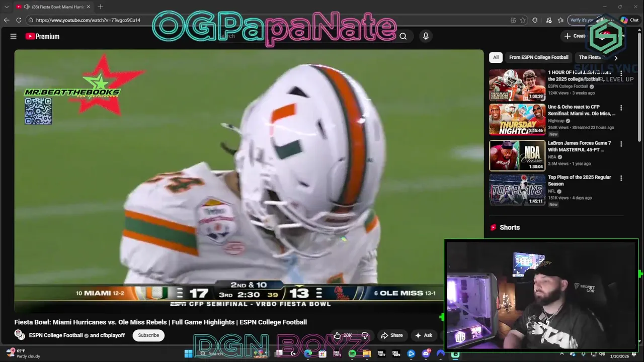This screenshot has width=644, height=362.
Task: Select The Fiesta chip
Action: click(590, 57)
